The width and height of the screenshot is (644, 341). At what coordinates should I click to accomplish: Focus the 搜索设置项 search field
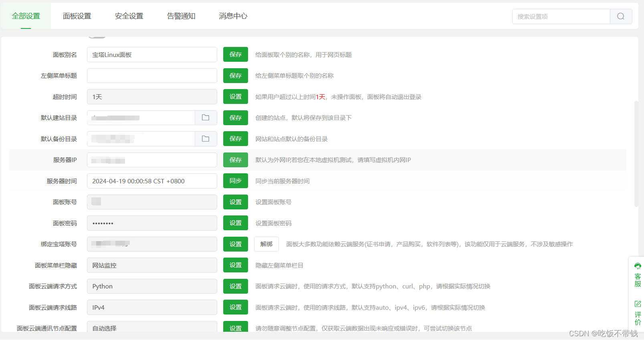pyautogui.click(x=561, y=16)
